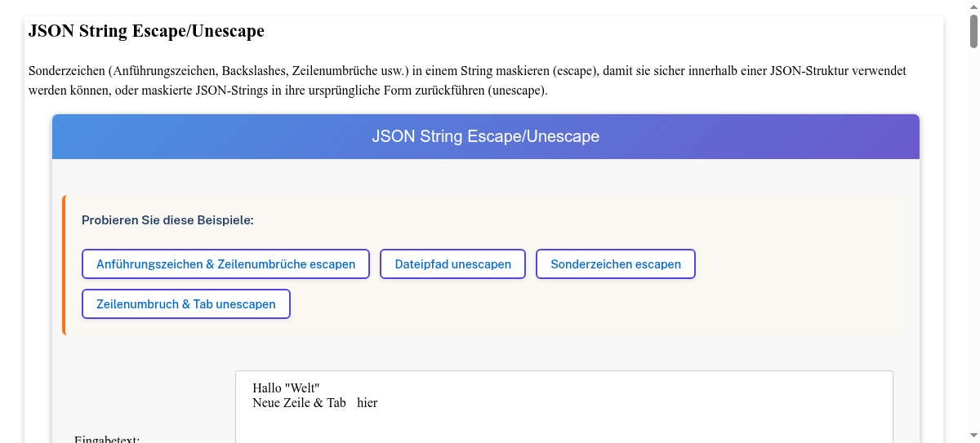
Task: Place cursor on the 'Hallo "Welt"' line
Action: pyautogui.click(x=287, y=388)
